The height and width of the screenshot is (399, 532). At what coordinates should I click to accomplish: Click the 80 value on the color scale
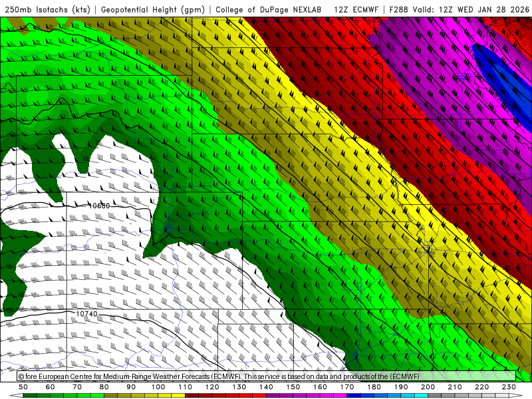pyautogui.click(x=104, y=387)
